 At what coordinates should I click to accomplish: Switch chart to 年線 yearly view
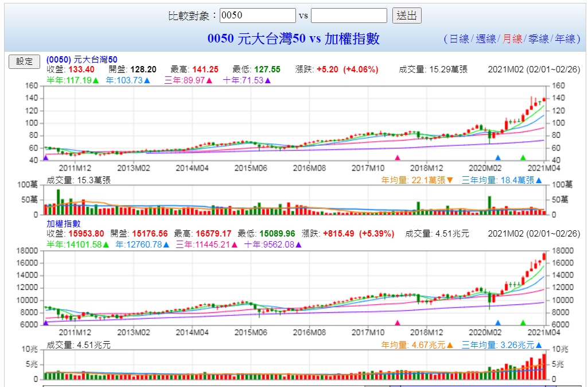pyautogui.click(x=564, y=38)
